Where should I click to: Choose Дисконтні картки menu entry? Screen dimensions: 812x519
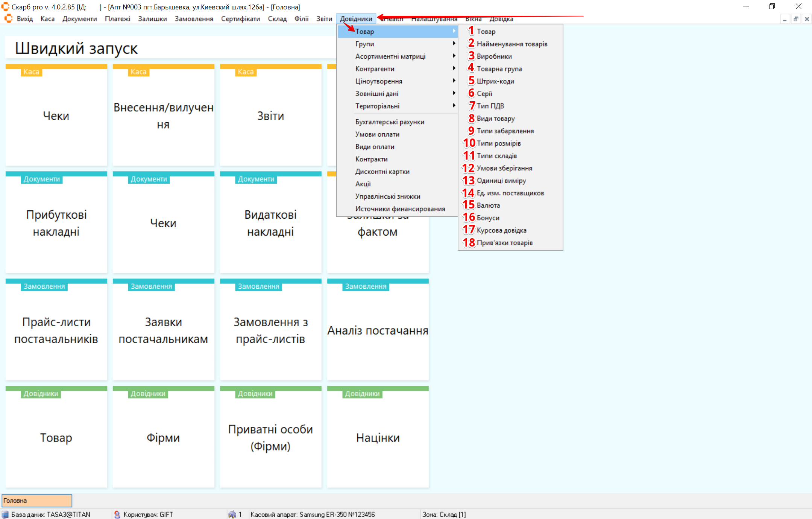pos(382,172)
